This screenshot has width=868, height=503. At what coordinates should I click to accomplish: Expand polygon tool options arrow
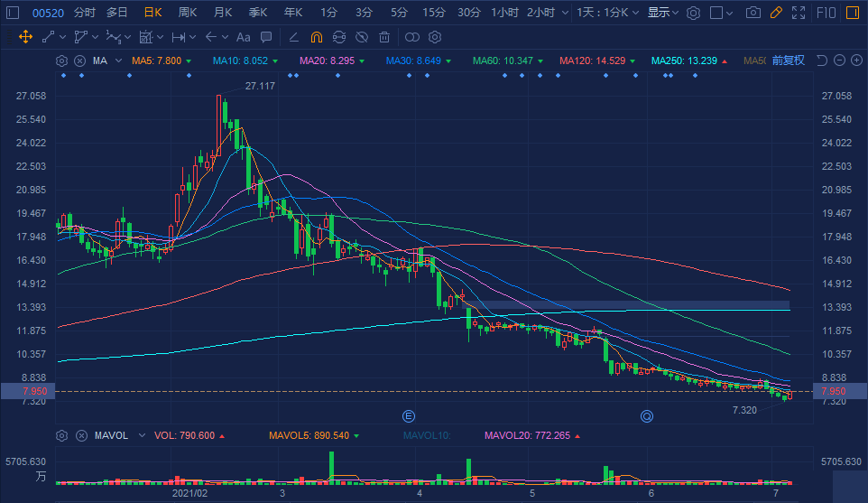point(96,37)
